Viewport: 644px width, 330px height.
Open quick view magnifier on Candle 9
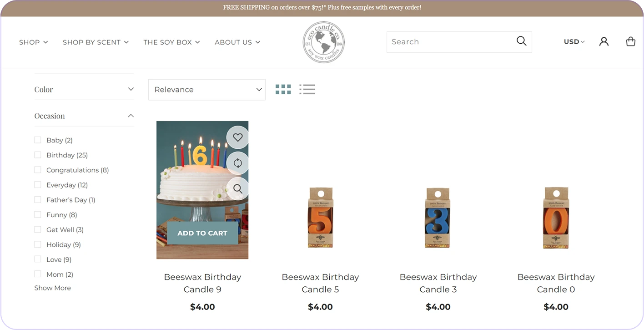coord(237,188)
